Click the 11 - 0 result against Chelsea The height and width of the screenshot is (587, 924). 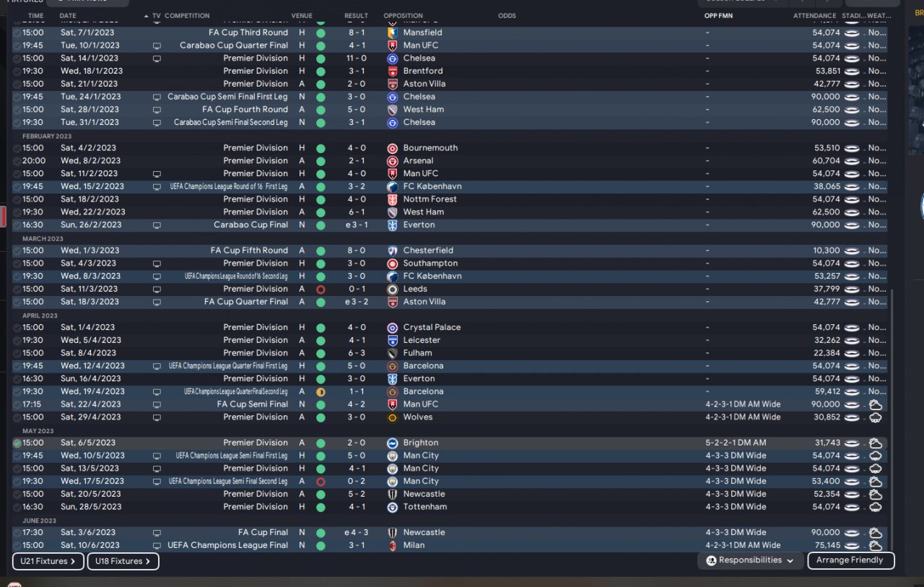[x=356, y=58]
